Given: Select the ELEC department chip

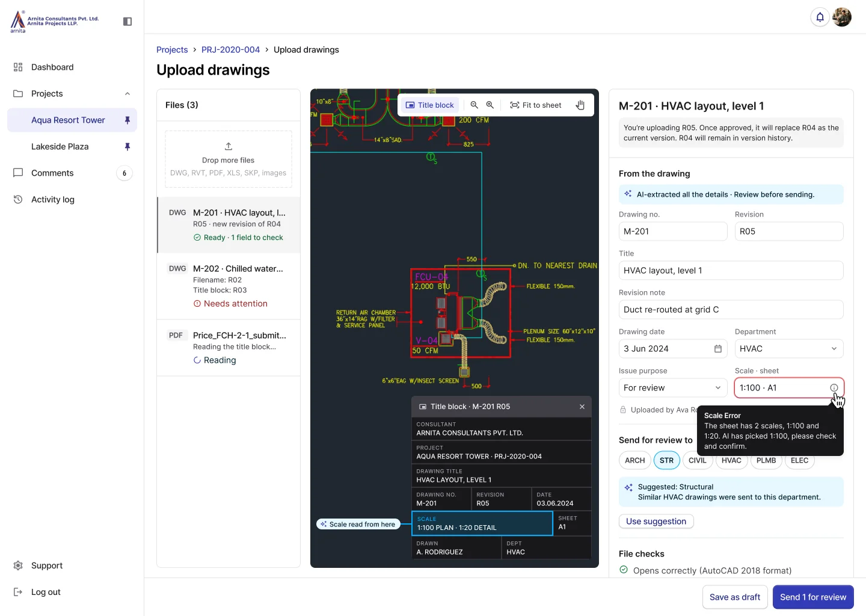Looking at the screenshot, I should 799,460.
